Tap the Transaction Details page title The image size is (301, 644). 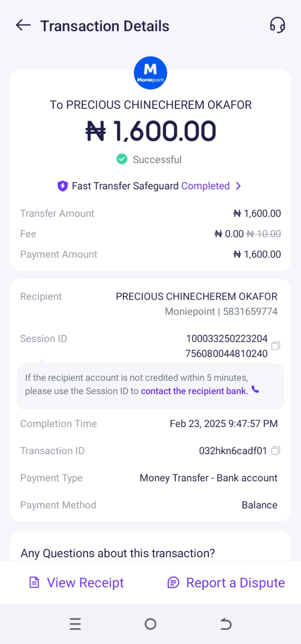pyautogui.click(x=105, y=26)
